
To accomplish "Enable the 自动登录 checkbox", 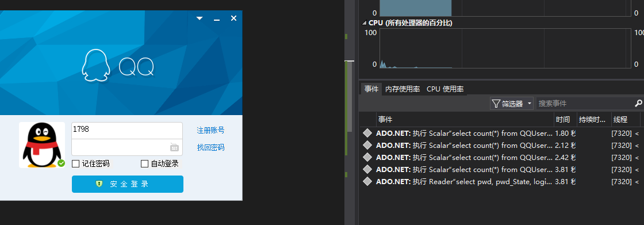I will 144,163.
